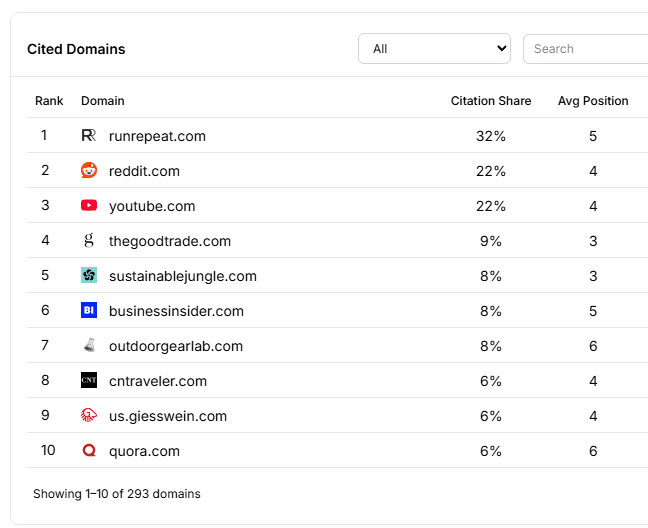
Task: Click businessinsider.com's 8% citation share
Action: click(491, 311)
